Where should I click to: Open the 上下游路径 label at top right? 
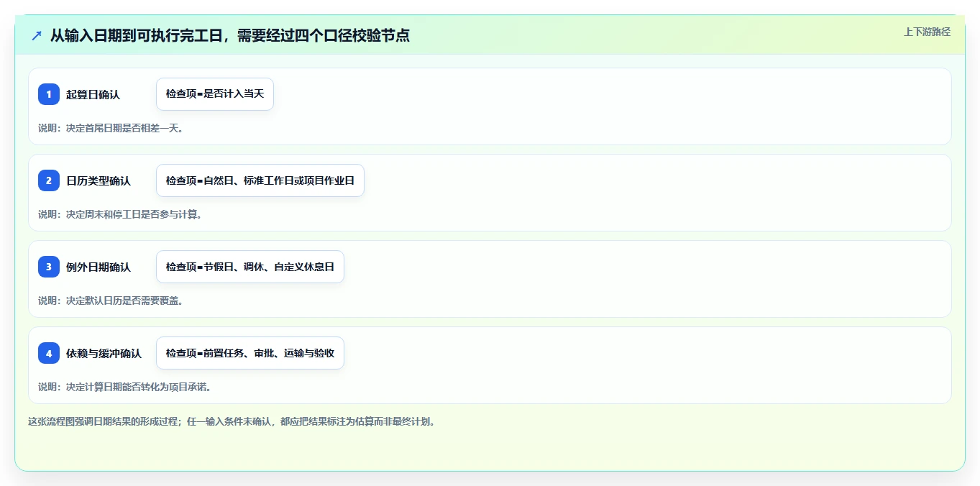927,32
